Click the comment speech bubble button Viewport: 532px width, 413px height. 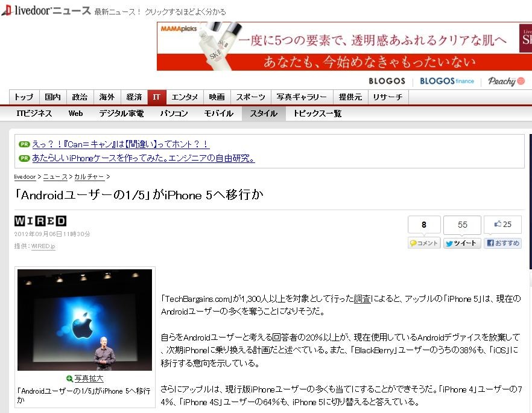424,243
